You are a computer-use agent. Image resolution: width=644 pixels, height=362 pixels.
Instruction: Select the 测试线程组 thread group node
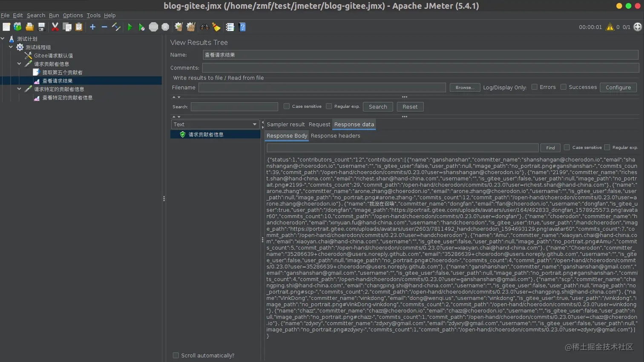point(37,47)
